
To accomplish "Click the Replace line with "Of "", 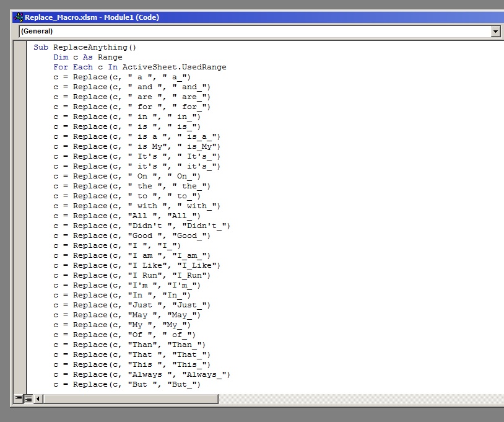I will [x=124, y=335].
